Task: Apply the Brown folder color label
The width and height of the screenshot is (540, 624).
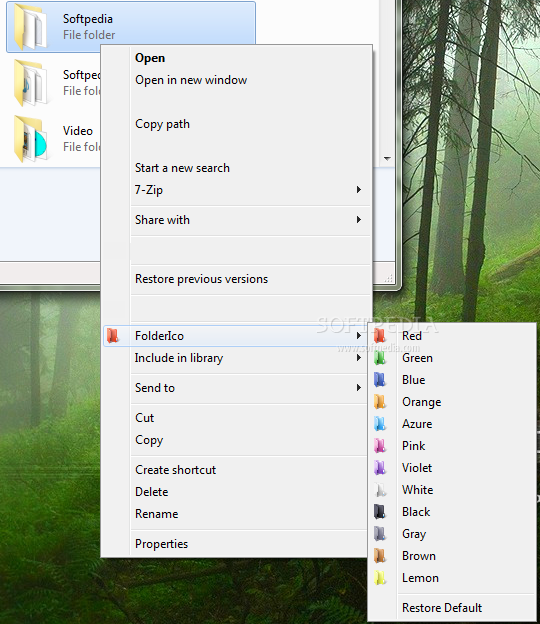Action: (x=419, y=556)
